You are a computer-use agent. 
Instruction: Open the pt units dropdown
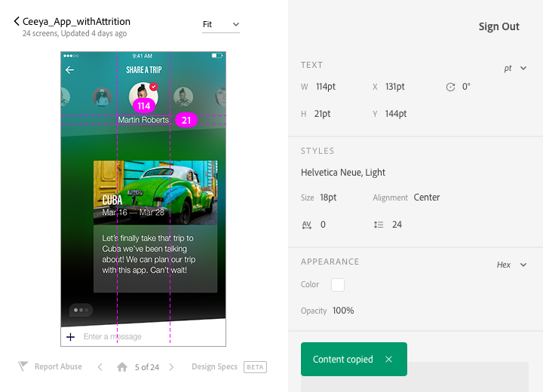[515, 68]
